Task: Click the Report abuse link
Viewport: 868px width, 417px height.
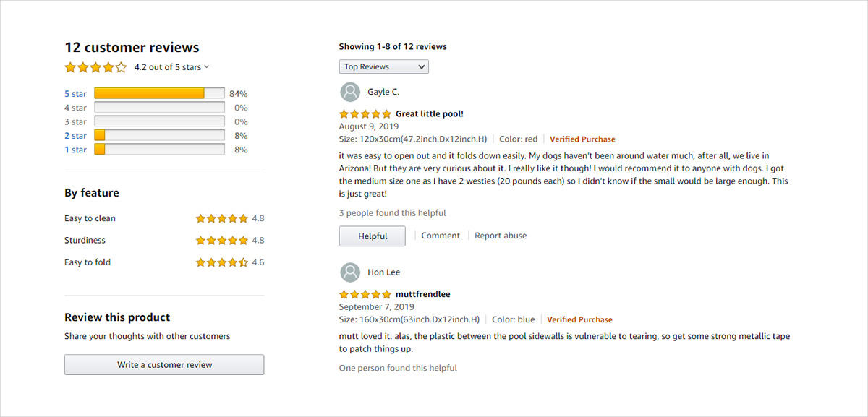Action: click(501, 236)
